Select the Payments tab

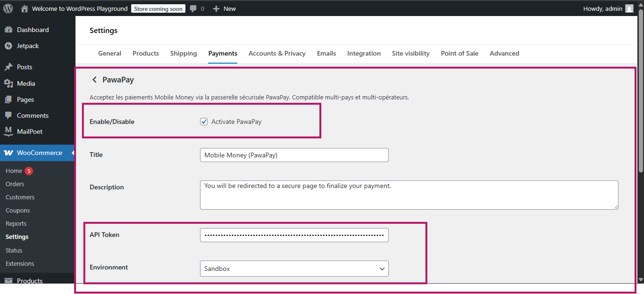coord(223,53)
